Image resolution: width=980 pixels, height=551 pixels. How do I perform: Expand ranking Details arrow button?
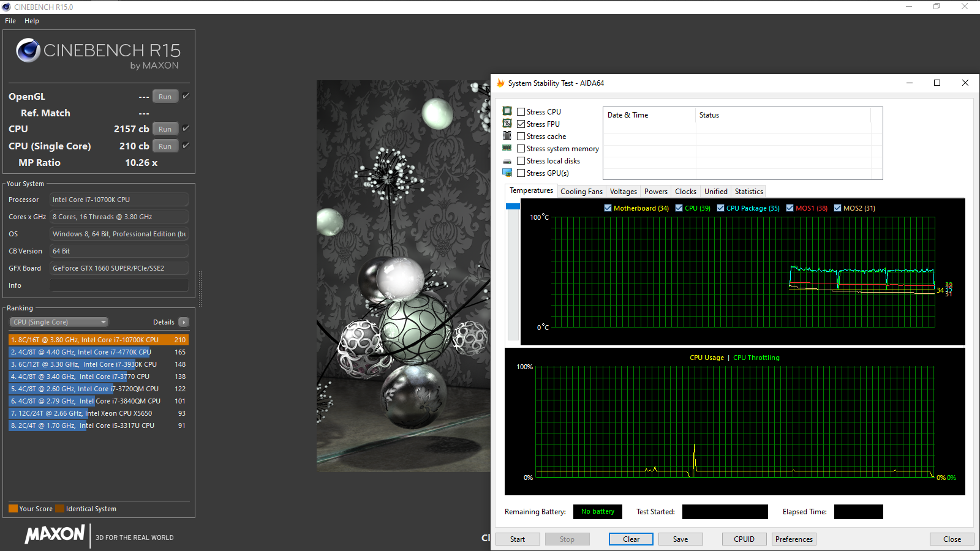click(x=183, y=322)
